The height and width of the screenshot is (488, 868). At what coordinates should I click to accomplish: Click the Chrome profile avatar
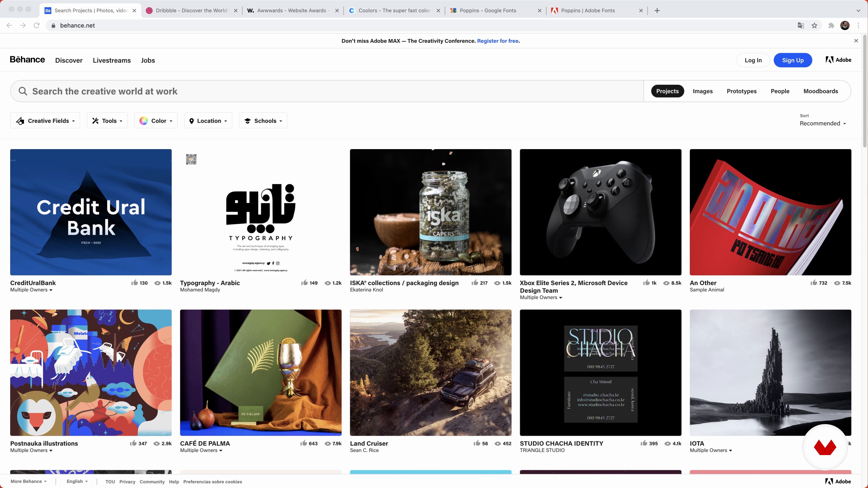click(x=845, y=26)
